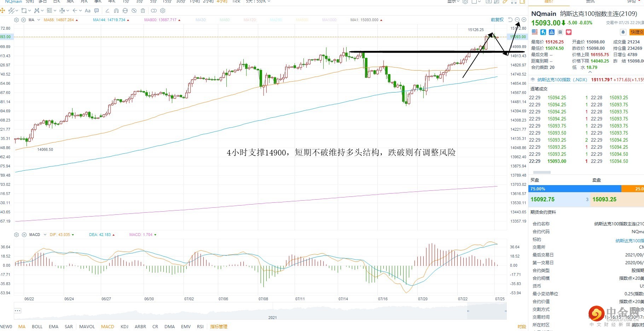
Task: Toggle hide all drawings eye icon
Action: click(134, 11)
